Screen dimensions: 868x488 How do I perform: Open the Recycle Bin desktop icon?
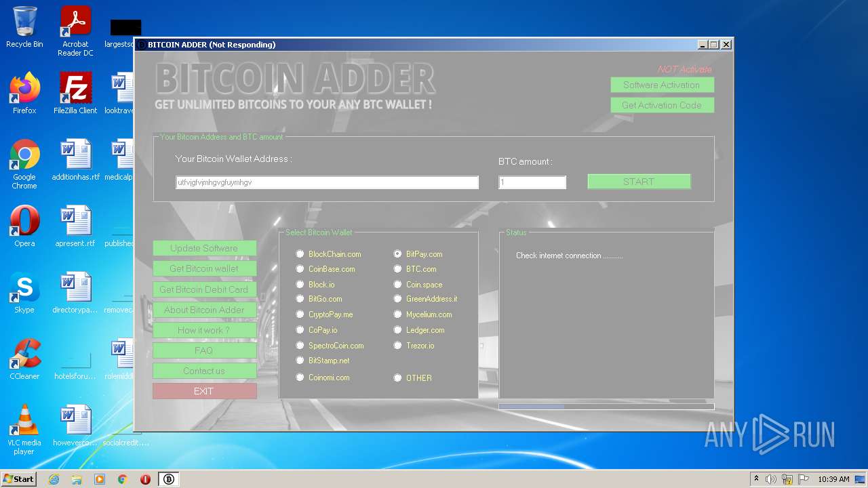pos(24,27)
